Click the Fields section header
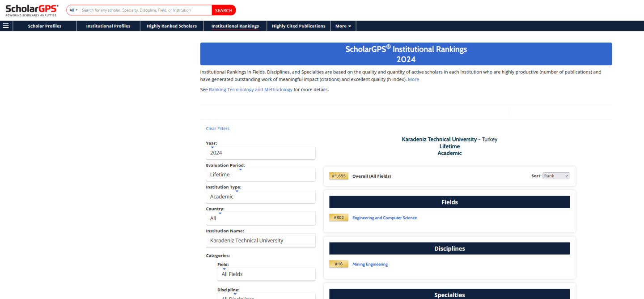This screenshot has width=644, height=299. pos(449,202)
